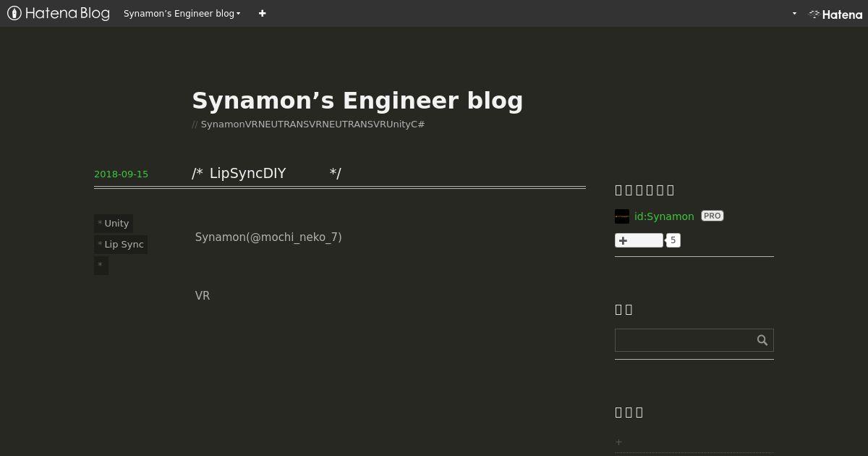Click the plus subscribe button in sidebar
This screenshot has width=868, height=456.
point(639,240)
